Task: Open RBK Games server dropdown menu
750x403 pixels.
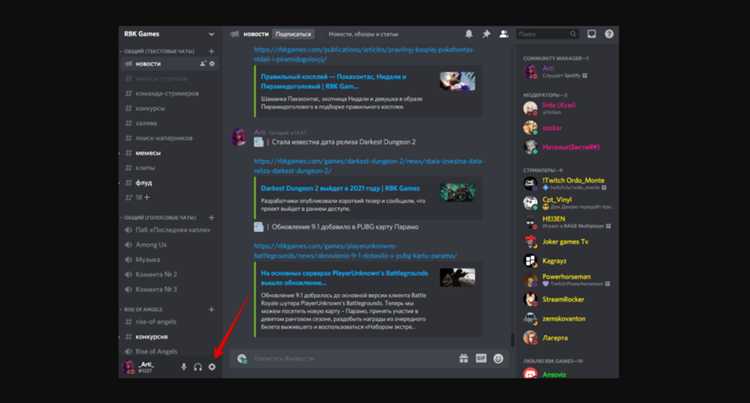Action: point(211,34)
